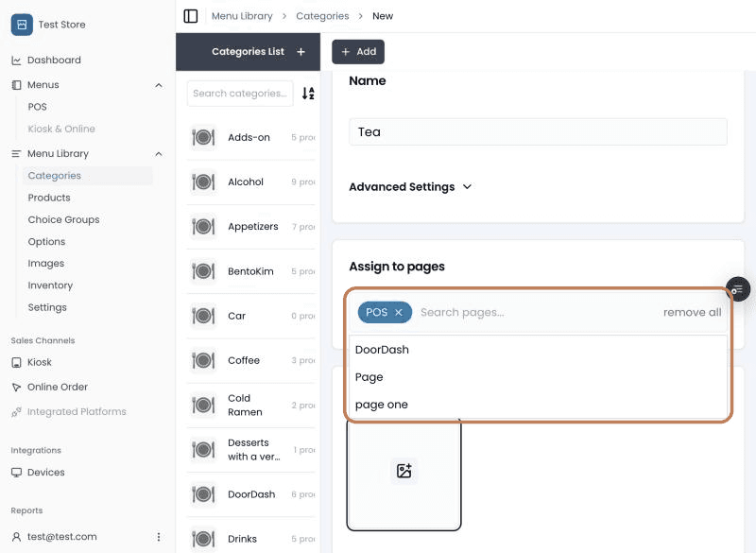The width and height of the screenshot is (756, 553).
Task: Click the BentoKim category plate icon
Action: click(x=203, y=271)
